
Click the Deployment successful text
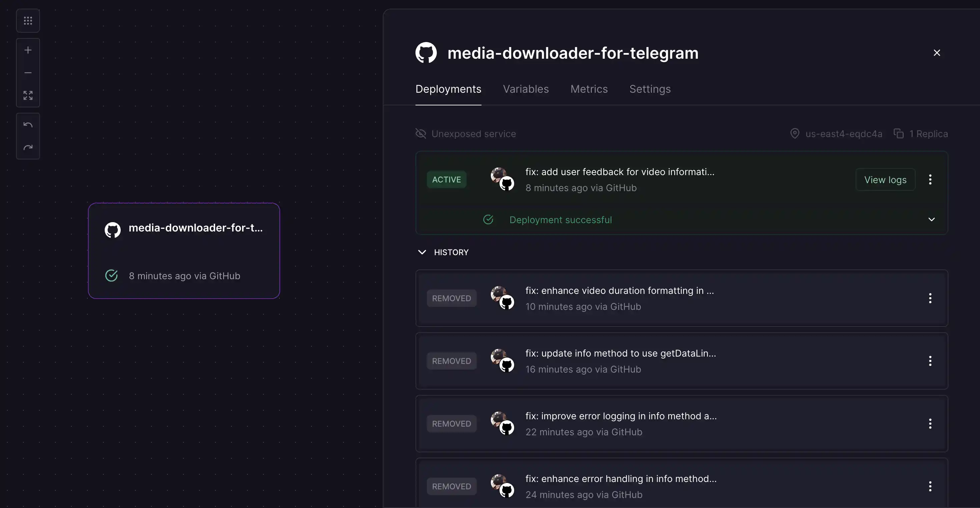click(x=561, y=219)
